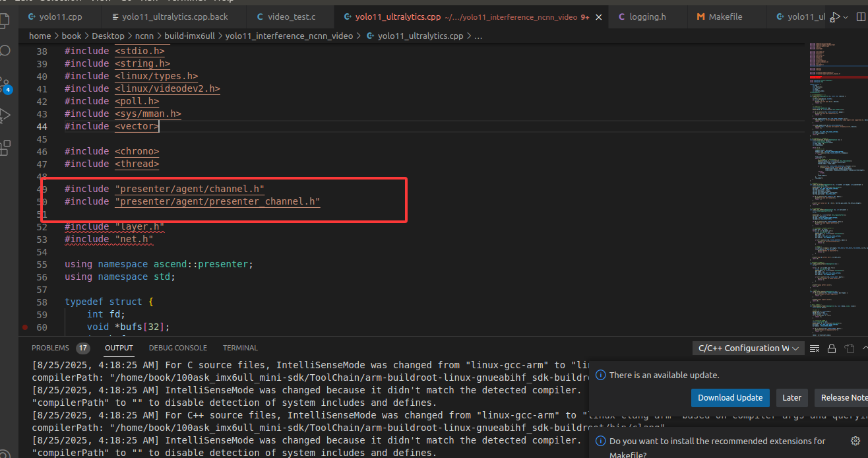Click line number 55 in gutter
The width and height of the screenshot is (868, 458).
coord(42,265)
